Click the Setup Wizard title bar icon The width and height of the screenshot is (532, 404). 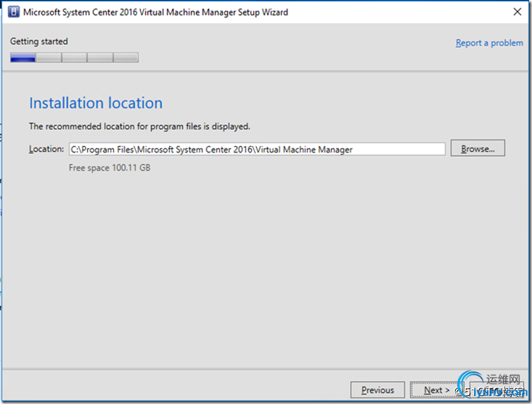(13, 12)
